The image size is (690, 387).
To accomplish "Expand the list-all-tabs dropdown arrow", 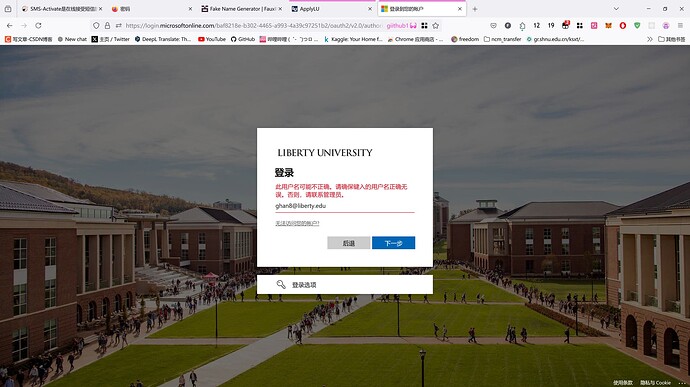I will pos(616,8).
